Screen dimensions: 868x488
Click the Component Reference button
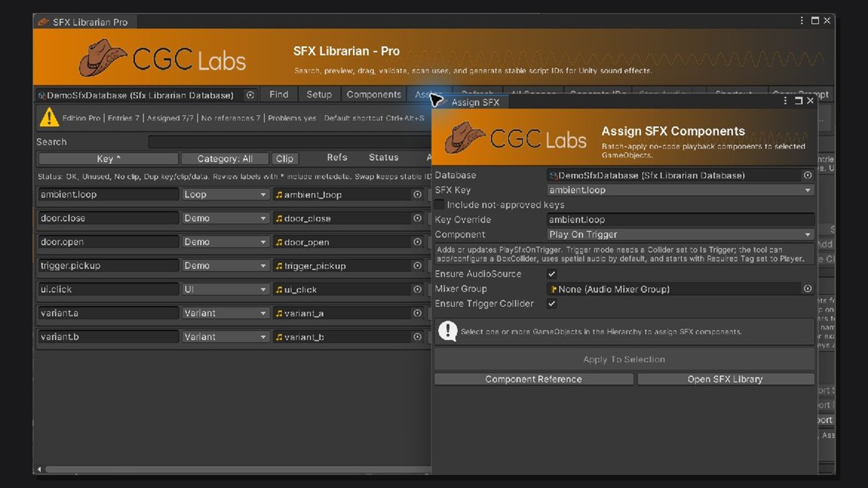[533, 379]
